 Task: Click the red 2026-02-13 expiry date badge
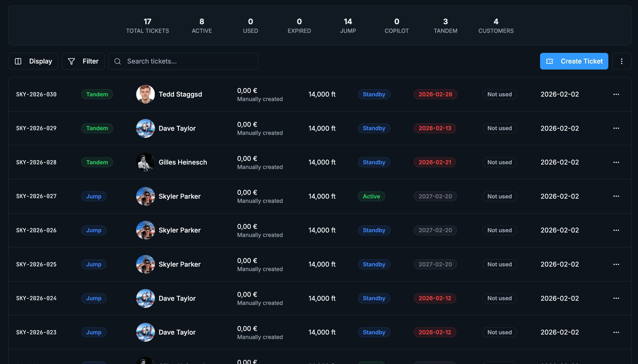coord(435,128)
